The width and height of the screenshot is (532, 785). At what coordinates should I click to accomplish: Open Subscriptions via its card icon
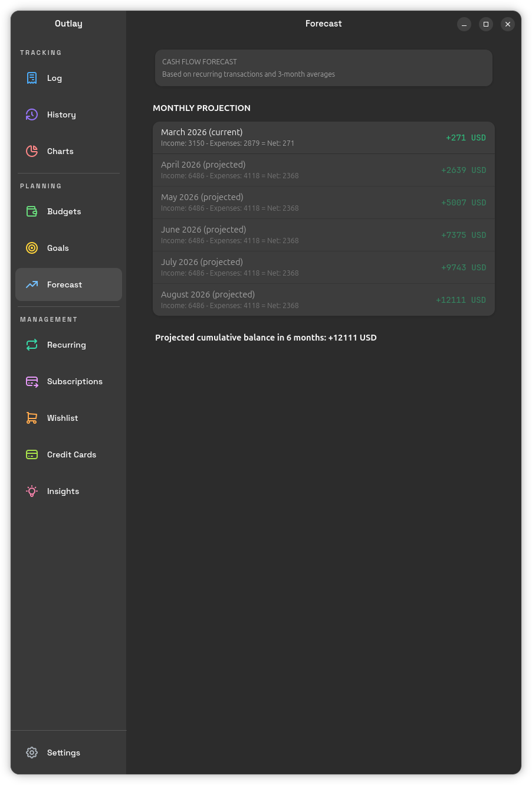(x=32, y=381)
